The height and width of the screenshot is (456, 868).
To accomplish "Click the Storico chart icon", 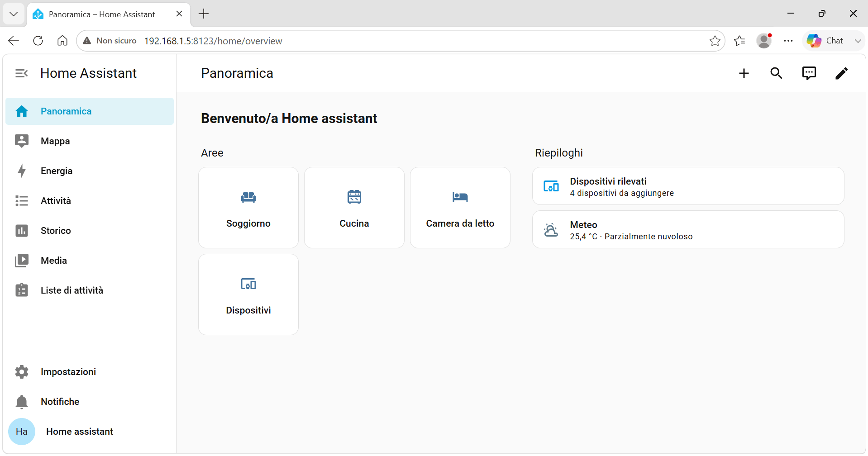I will (22, 231).
